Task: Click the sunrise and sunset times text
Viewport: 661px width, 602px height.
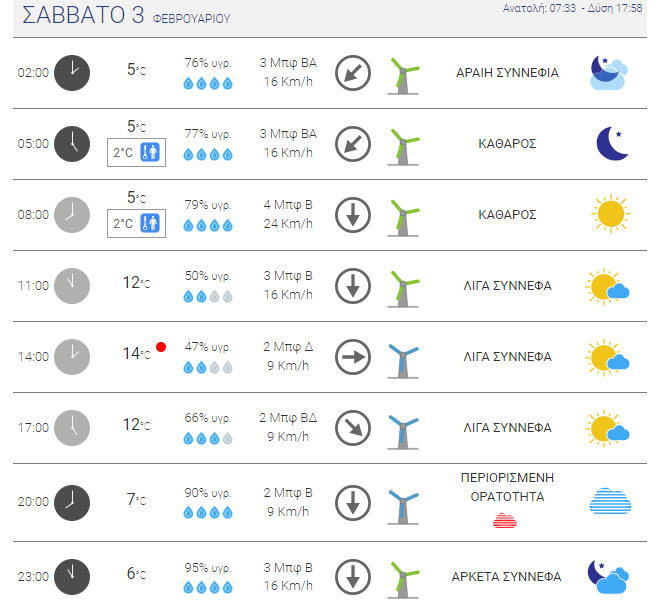Action: 572,8
